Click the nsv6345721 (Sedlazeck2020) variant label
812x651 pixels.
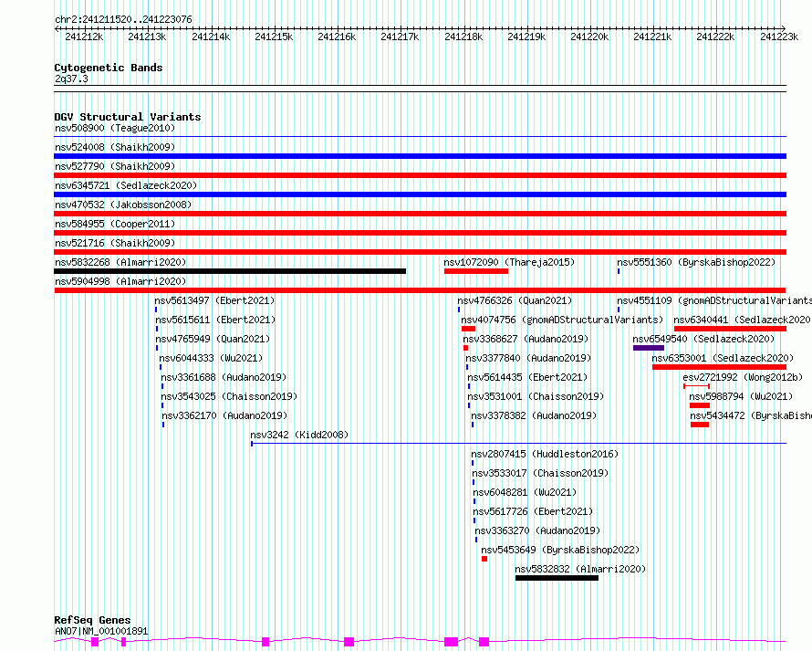pyautogui.click(x=126, y=185)
